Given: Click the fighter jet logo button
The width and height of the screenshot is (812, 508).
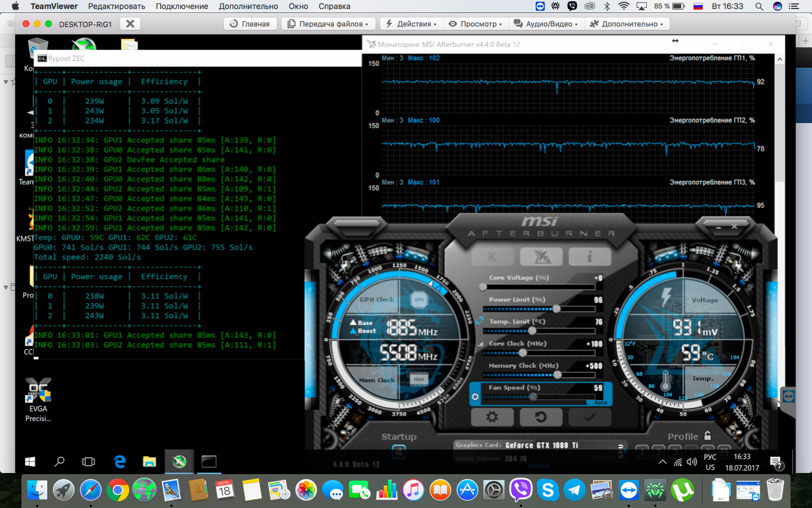Looking at the screenshot, I should 541,257.
